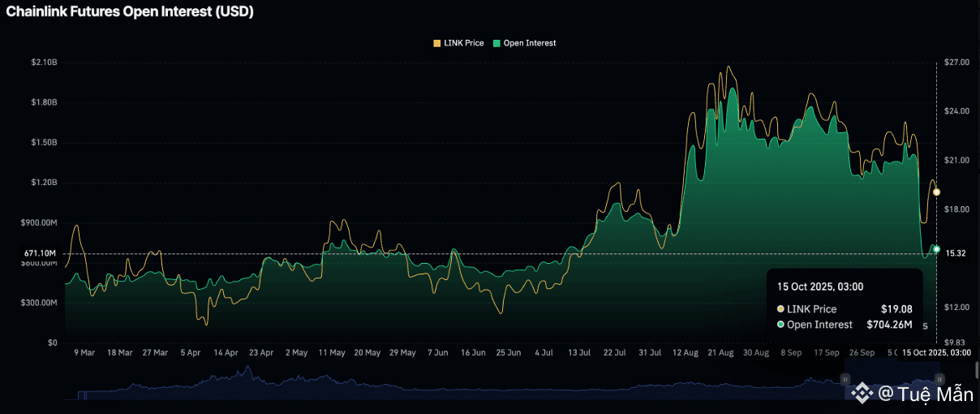980x414 pixels.
Task: Click the Chainlink Futures Open Interest title
Action: click(130, 11)
